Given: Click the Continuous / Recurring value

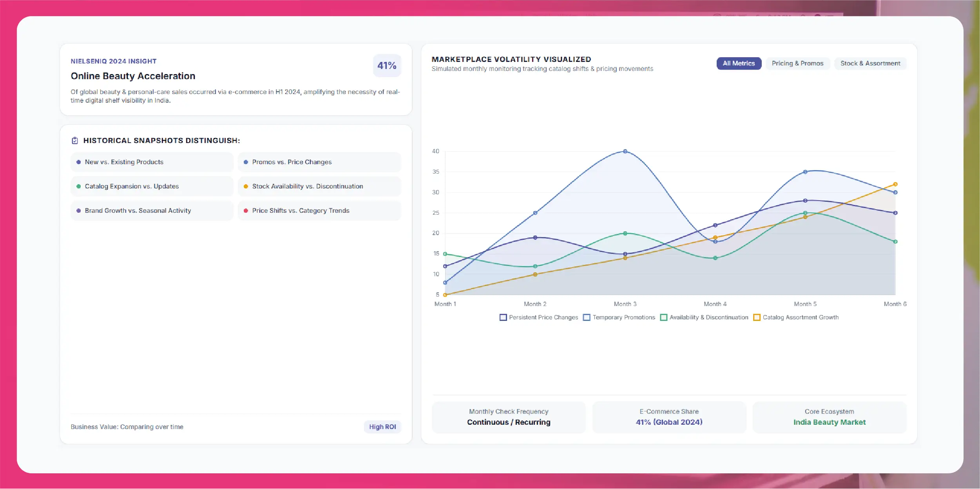Looking at the screenshot, I should 509,422.
